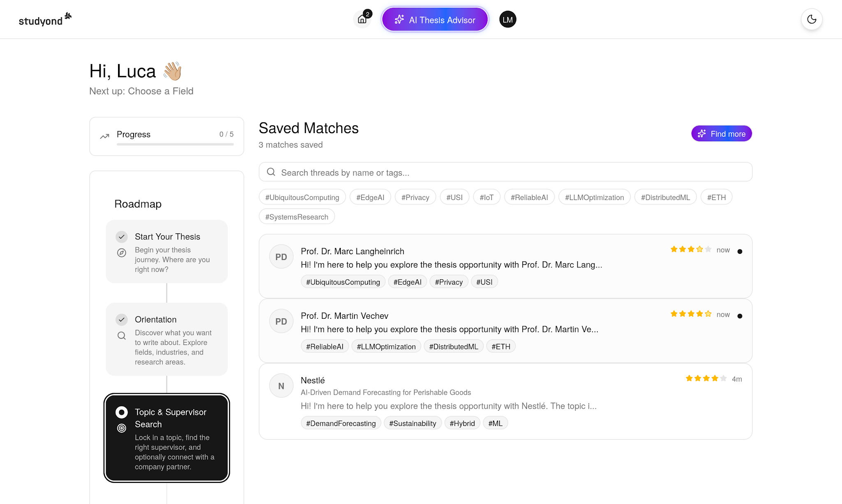This screenshot has height=504, width=842.
Task: Click the trend arrow icon beside Progress
Action: click(105, 136)
